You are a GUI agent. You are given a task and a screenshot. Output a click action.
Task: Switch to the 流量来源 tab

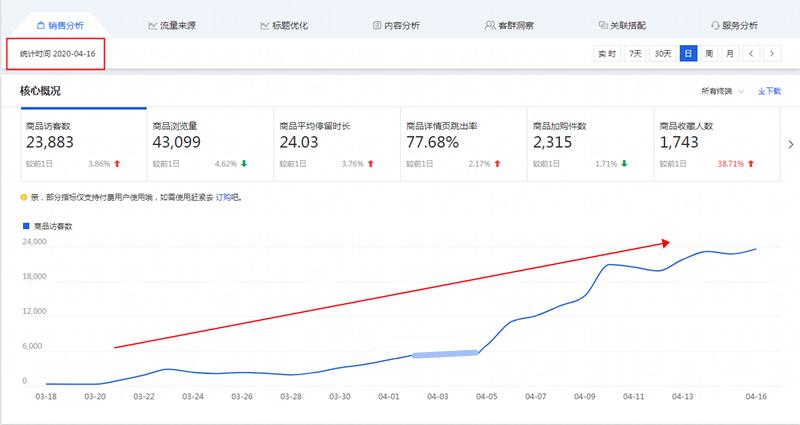pyautogui.click(x=172, y=25)
